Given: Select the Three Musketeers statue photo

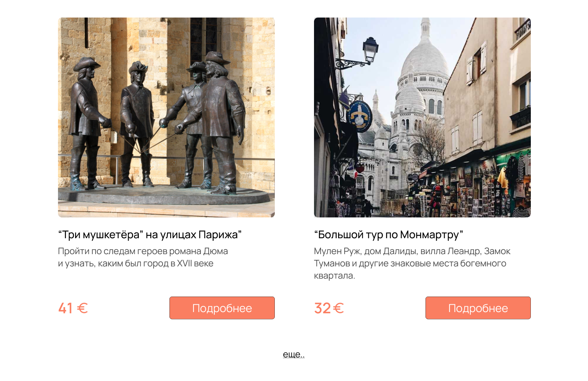Looking at the screenshot, I should pyautogui.click(x=166, y=117).
